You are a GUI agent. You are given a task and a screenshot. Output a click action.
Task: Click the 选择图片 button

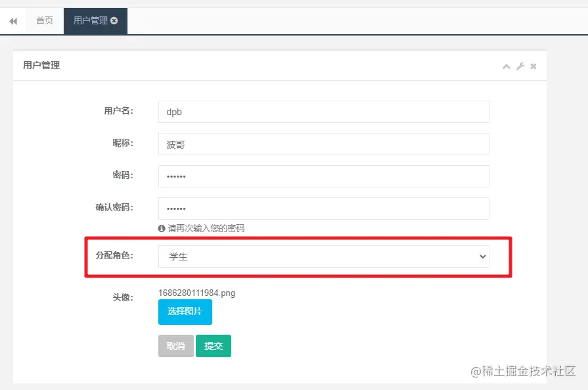coord(185,312)
